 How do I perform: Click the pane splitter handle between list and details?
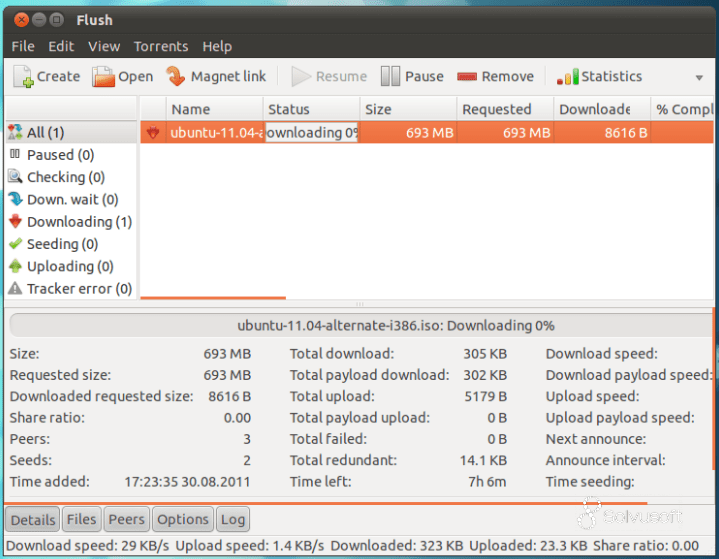point(360,304)
